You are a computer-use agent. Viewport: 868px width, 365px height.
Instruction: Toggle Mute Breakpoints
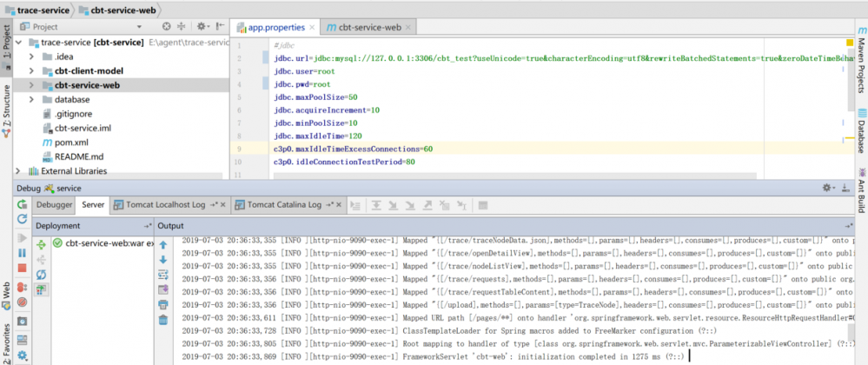coord(22,302)
